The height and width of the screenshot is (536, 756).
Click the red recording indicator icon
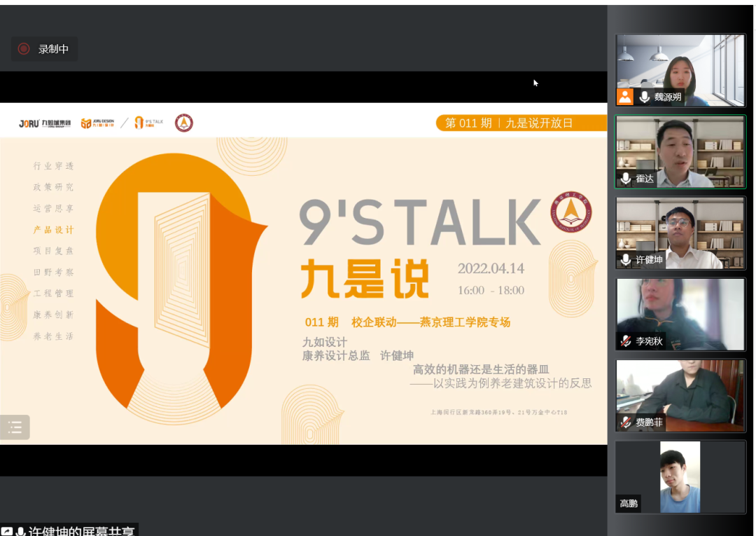pos(24,49)
